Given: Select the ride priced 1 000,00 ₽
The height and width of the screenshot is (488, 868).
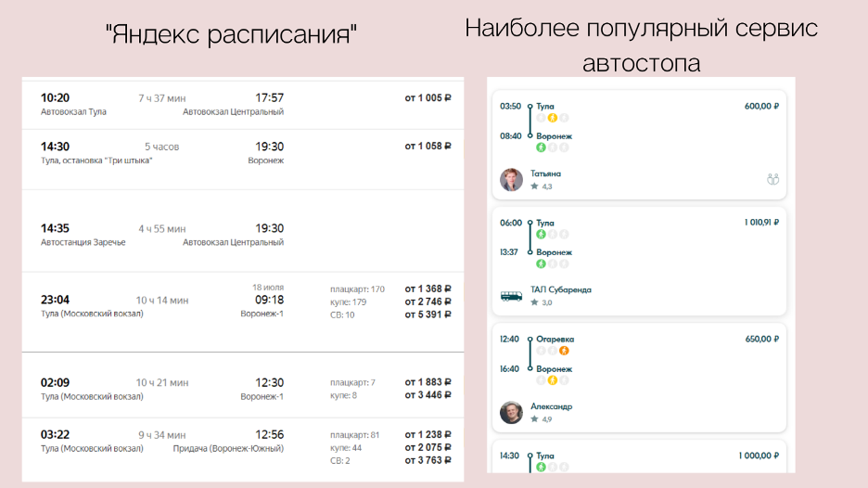Looking at the screenshot, I should (639, 456).
